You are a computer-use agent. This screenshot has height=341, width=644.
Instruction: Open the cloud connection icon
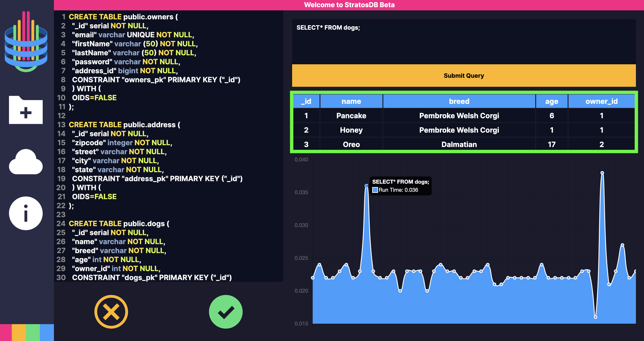pyautogui.click(x=26, y=162)
